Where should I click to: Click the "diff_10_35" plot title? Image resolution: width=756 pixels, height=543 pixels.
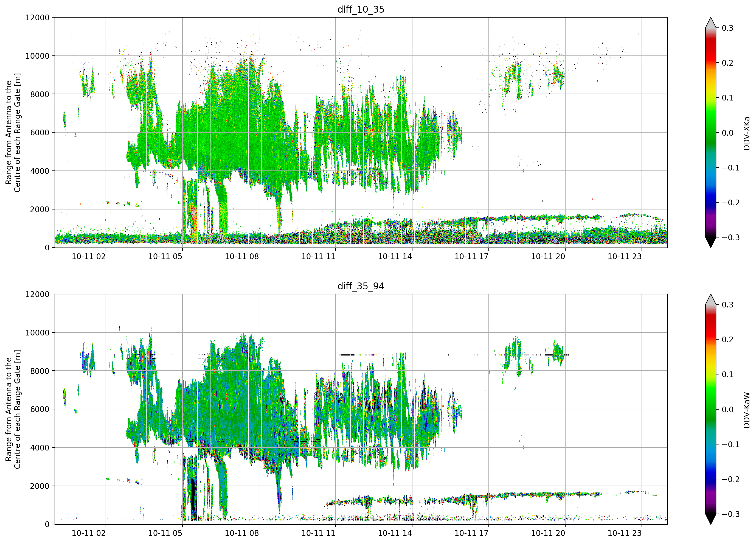[361, 9]
